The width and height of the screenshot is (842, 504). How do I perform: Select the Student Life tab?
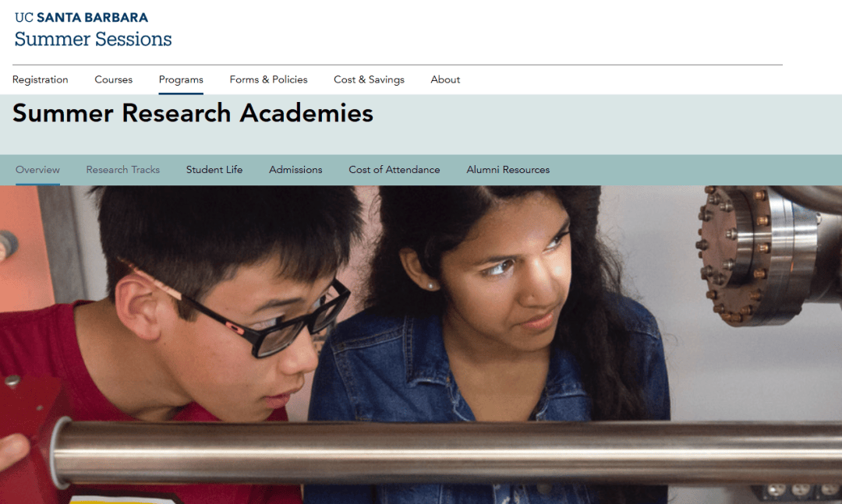214,170
